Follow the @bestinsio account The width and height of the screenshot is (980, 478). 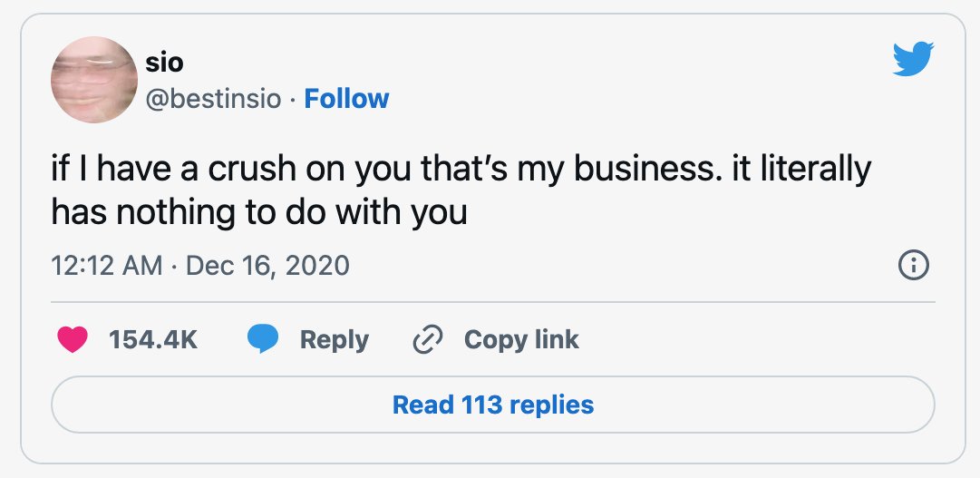click(x=346, y=99)
